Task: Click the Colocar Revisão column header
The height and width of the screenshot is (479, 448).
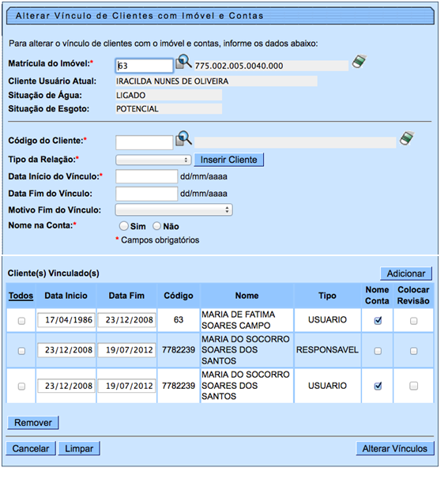Action: pyautogui.click(x=413, y=296)
